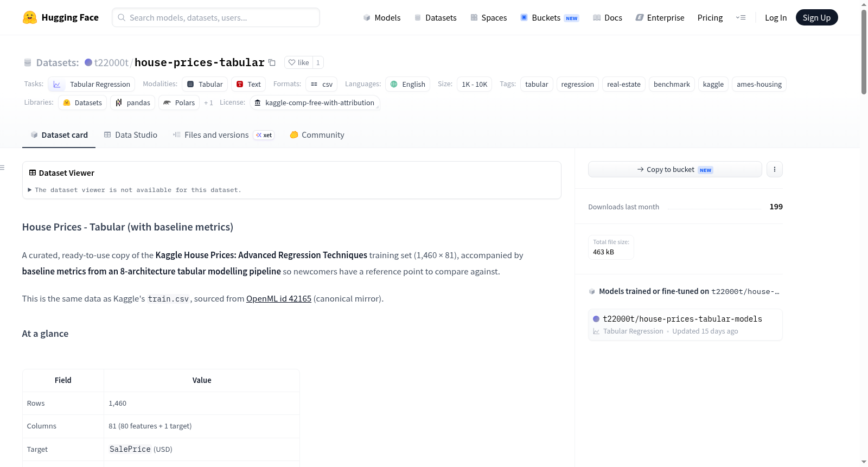Click the page vertical scrollbar

(x=864, y=52)
